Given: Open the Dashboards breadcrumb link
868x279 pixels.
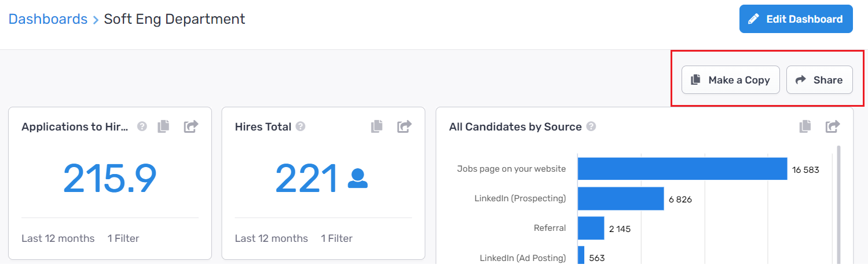Looking at the screenshot, I should point(48,19).
